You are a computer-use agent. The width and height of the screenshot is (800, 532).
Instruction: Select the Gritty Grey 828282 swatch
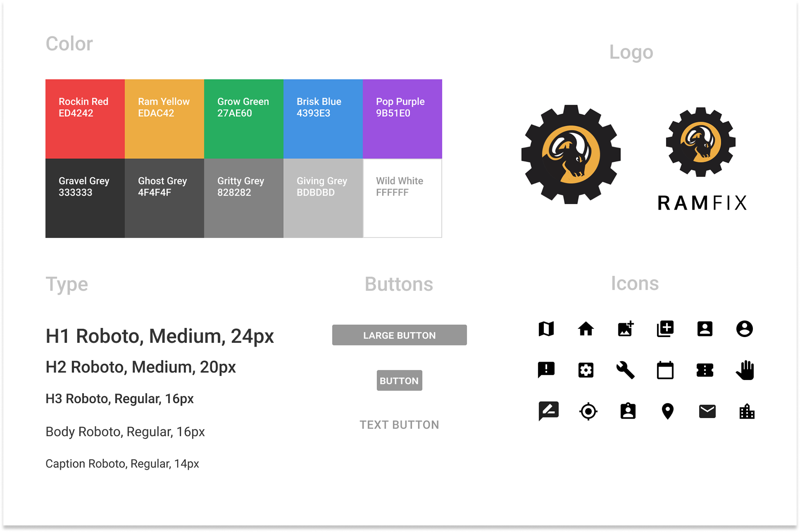click(244, 198)
